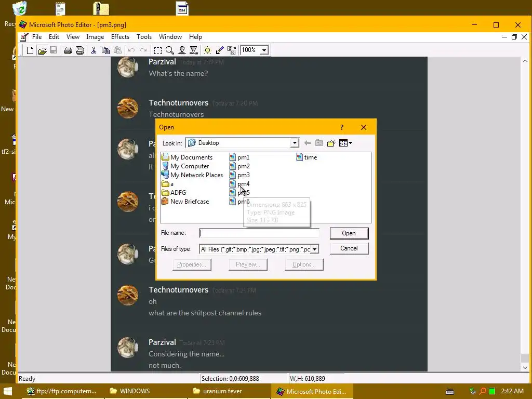Expand the Files of type dropdown
Image resolution: width=532 pixels, height=399 pixels.
point(314,249)
